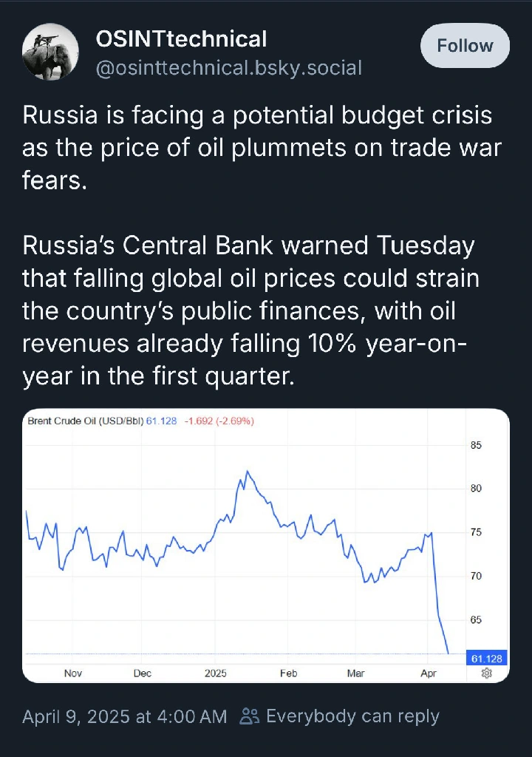
Task: Click the Brent Crude Oil chart title
Action: (86, 421)
